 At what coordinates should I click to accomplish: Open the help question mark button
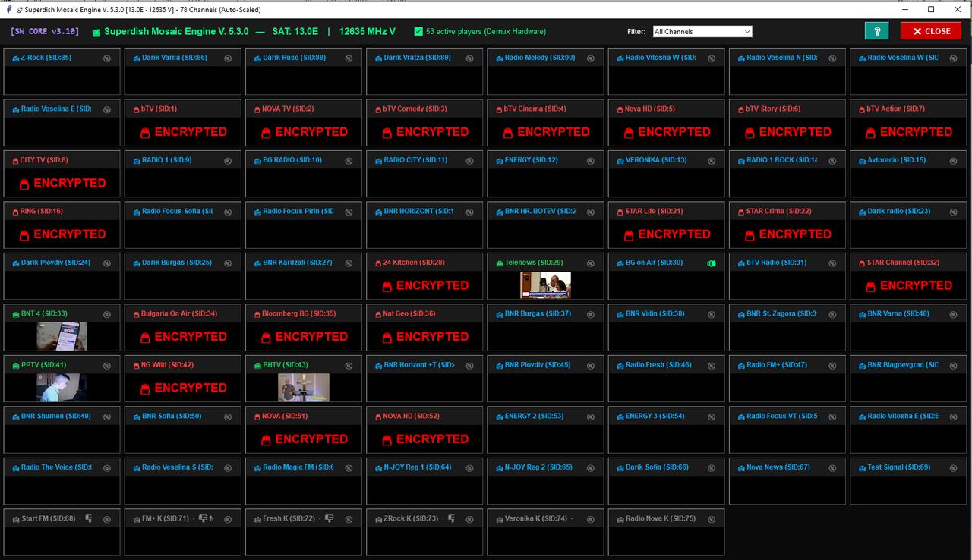[x=876, y=31]
